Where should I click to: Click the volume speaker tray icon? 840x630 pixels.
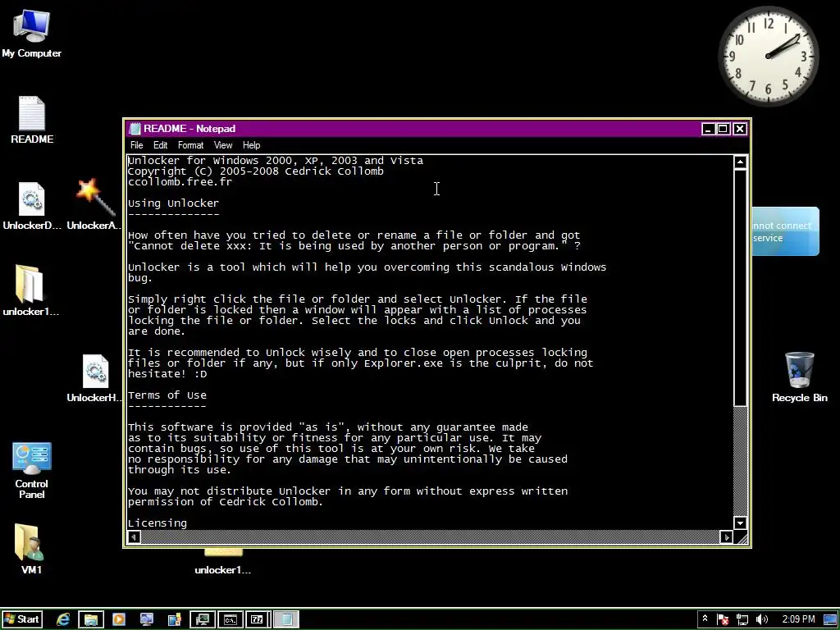point(762,619)
